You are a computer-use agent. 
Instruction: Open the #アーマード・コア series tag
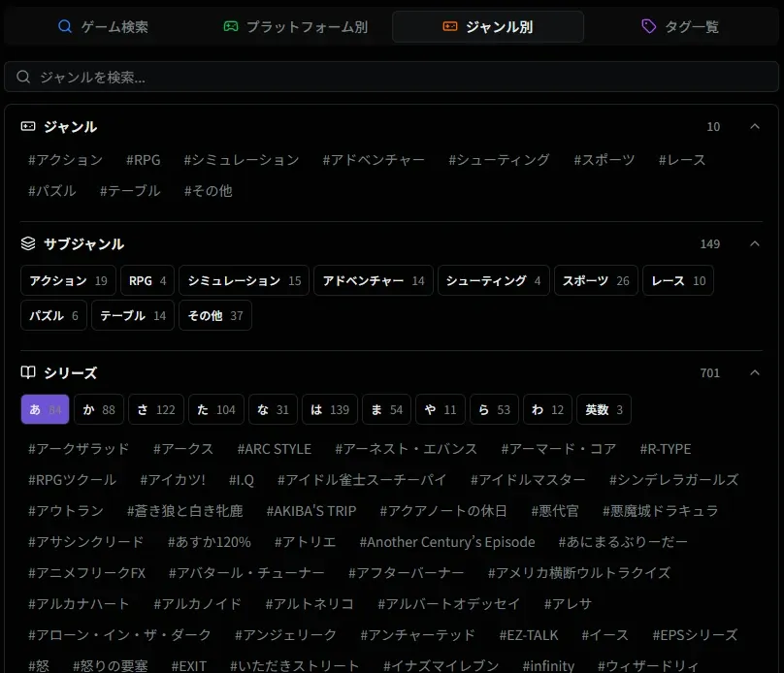tap(559, 449)
